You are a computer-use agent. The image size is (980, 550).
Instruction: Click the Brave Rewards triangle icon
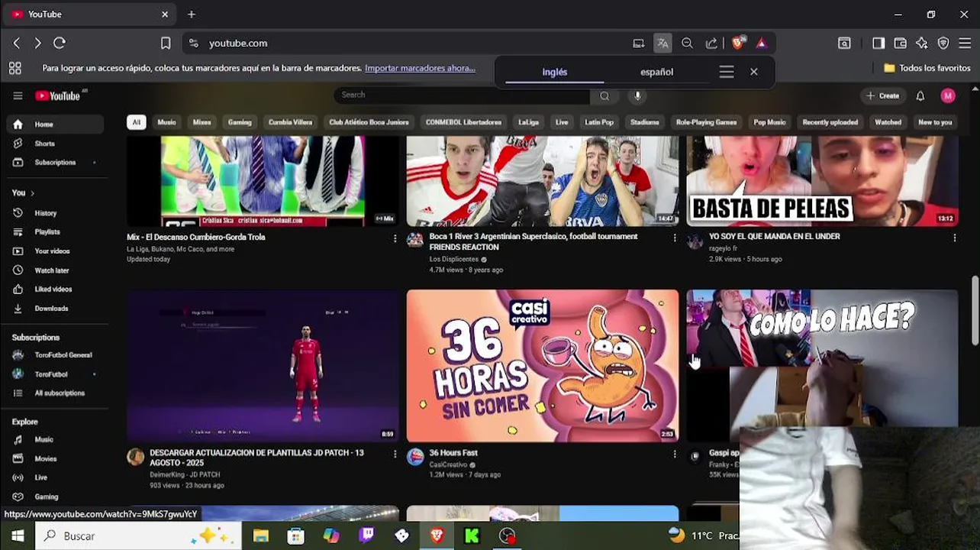click(761, 44)
